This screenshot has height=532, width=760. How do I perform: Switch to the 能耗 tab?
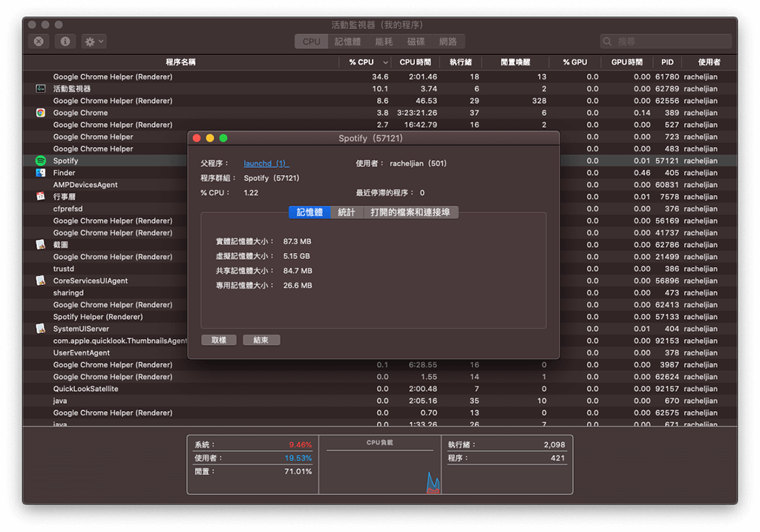[384, 42]
